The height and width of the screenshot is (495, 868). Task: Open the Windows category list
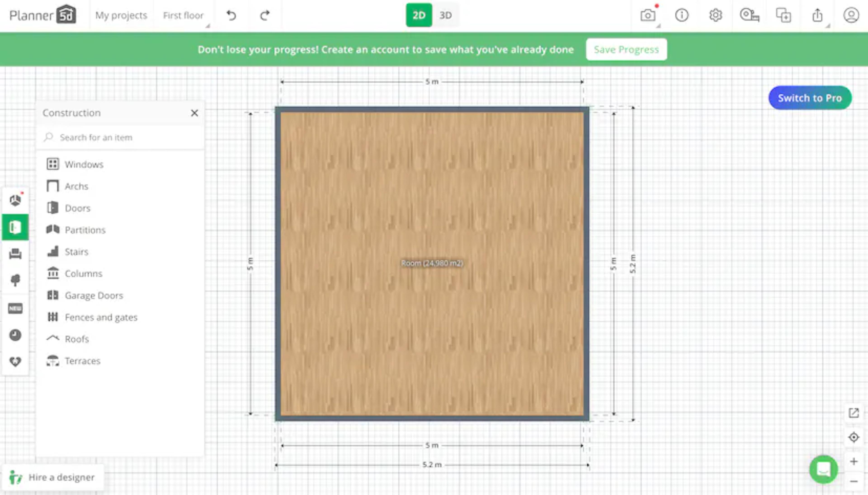(x=84, y=164)
